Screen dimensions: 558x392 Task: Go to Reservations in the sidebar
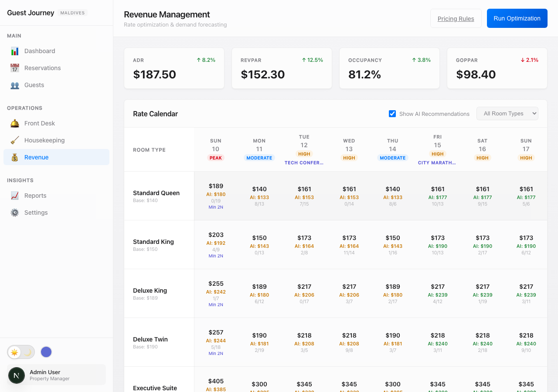pos(56,68)
